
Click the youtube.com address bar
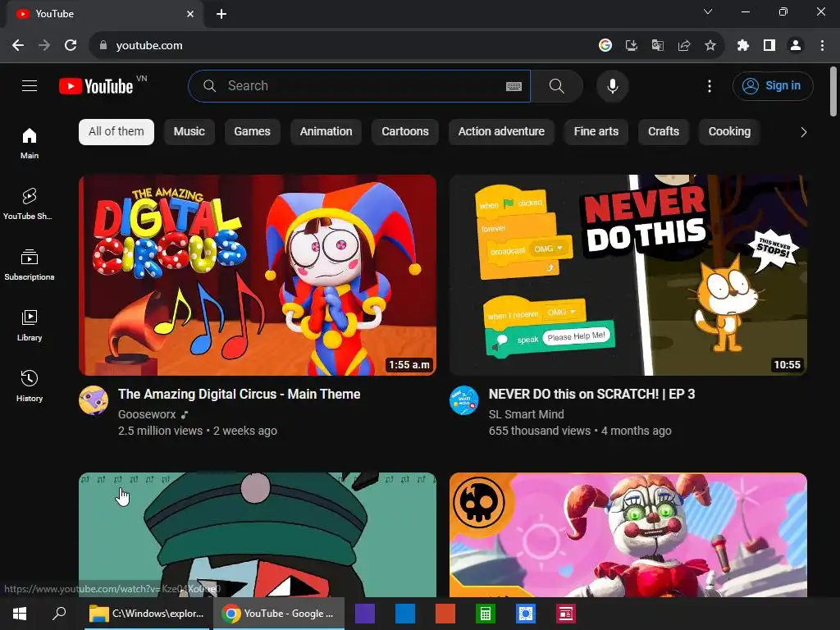tap(343, 46)
